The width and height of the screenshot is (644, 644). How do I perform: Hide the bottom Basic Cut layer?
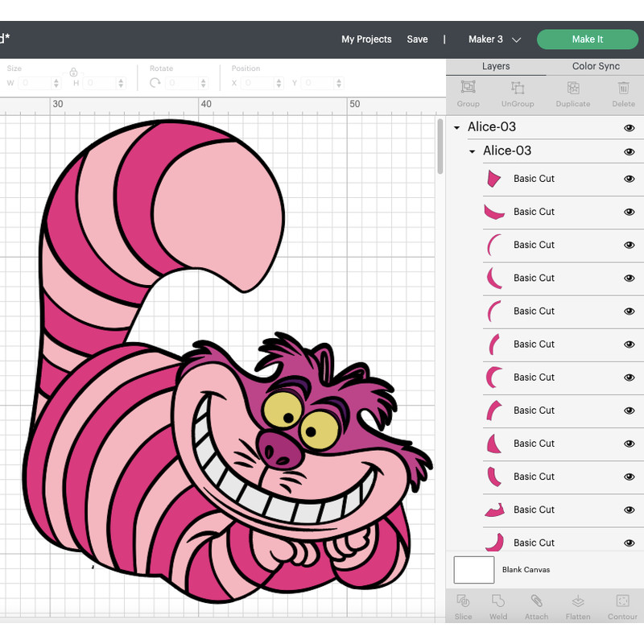coord(629,542)
